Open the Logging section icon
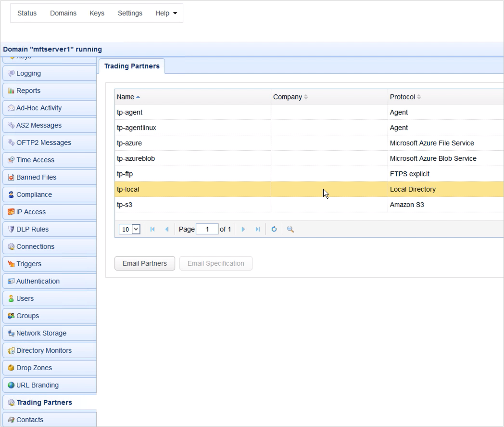The image size is (504, 427). click(11, 73)
